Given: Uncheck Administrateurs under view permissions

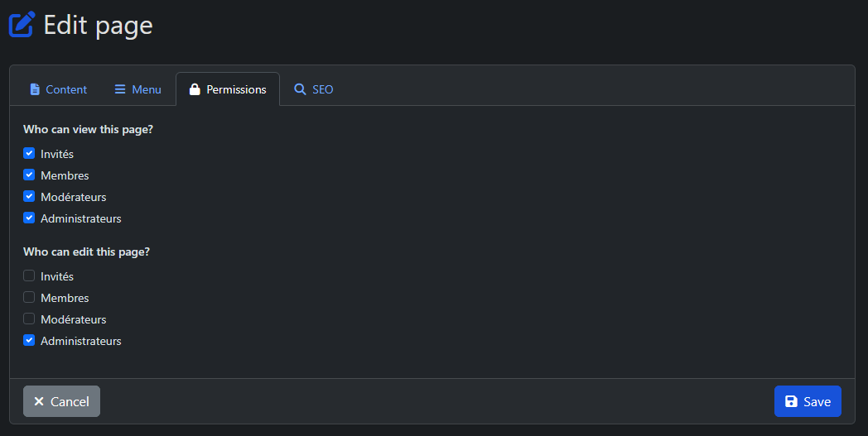Looking at the screenshot, I should coord(29,218).
